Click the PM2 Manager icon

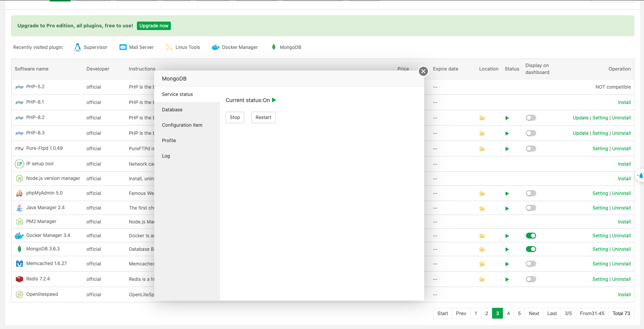(19, 222)
